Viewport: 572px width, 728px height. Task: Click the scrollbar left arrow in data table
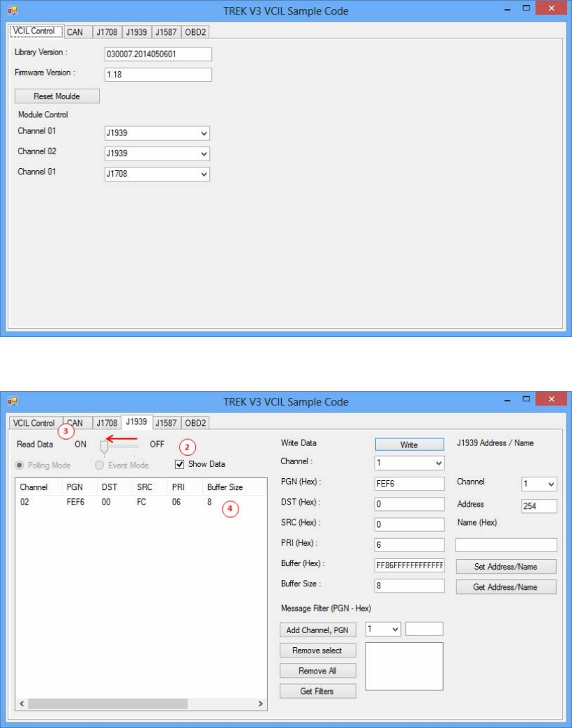pyautogui.click(x=22, y=704)
